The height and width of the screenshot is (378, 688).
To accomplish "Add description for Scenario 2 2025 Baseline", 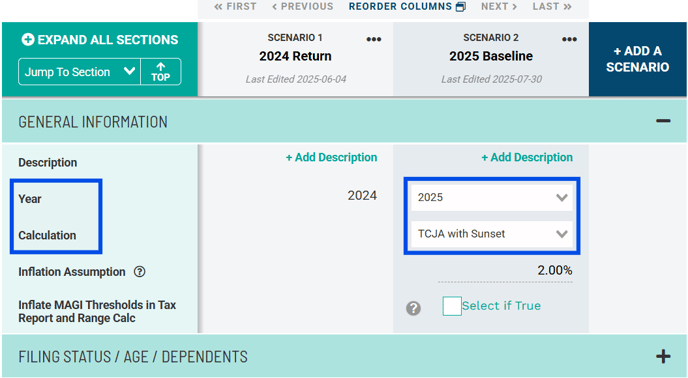I will click(x=527, y=157).
